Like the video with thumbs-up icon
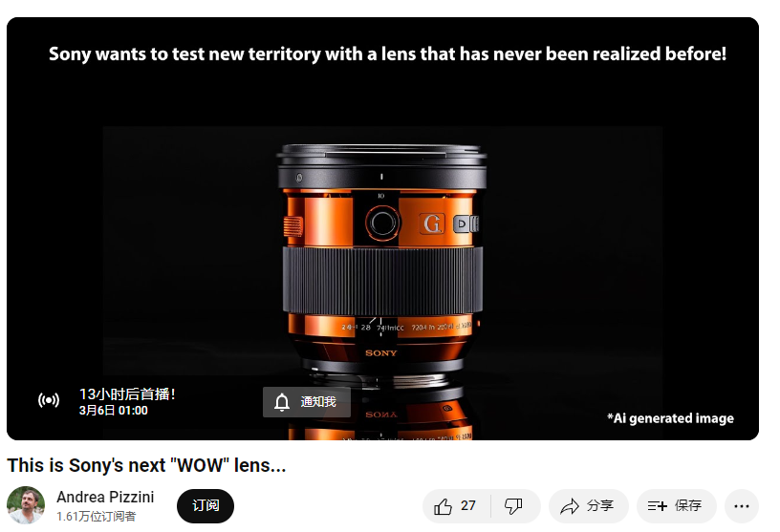The height and width of the screenshot is (532, 780). point(443,506)
